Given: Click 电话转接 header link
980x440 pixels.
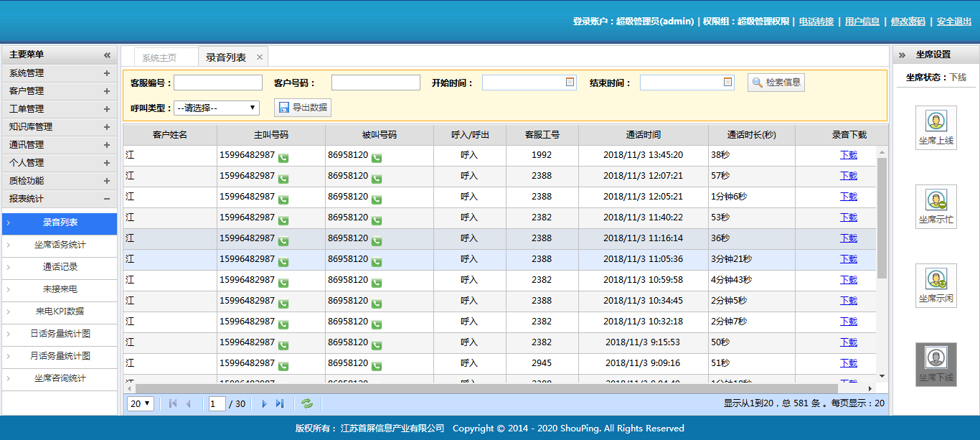Looking at the screenshot, I should [816, 22].
